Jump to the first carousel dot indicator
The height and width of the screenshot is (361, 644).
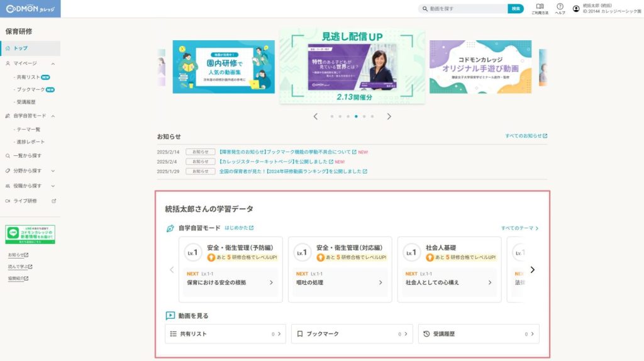tap(331, 116)
